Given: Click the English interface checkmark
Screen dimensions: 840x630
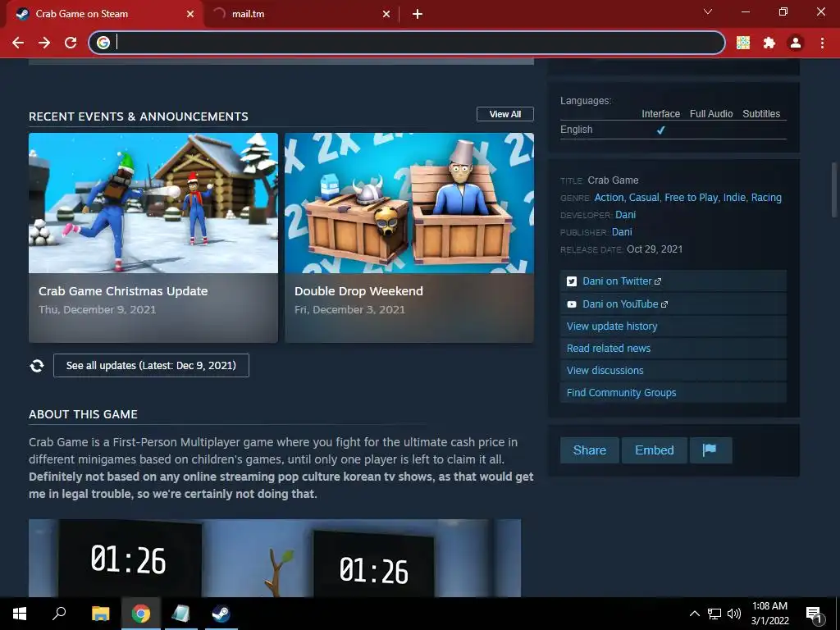Looking at the screenshot, I should 661,130.
